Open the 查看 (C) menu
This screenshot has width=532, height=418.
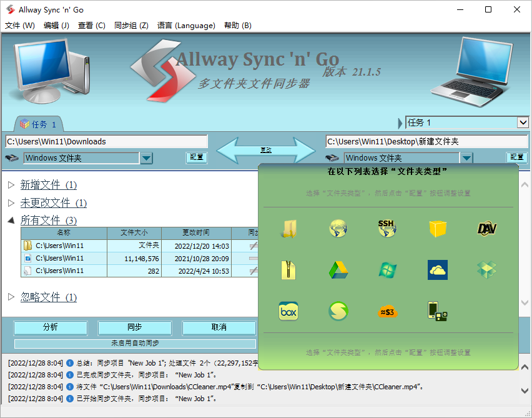[92, 26]
